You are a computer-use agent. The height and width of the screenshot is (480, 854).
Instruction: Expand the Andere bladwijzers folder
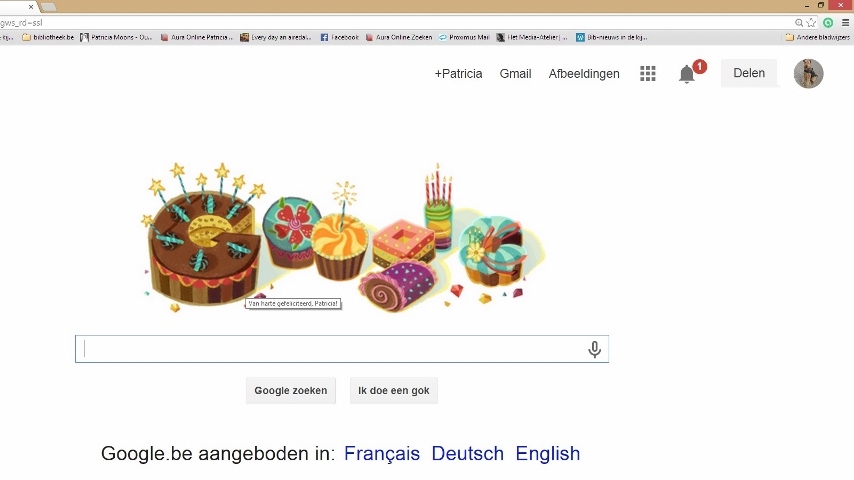click(x=817, y=37)
